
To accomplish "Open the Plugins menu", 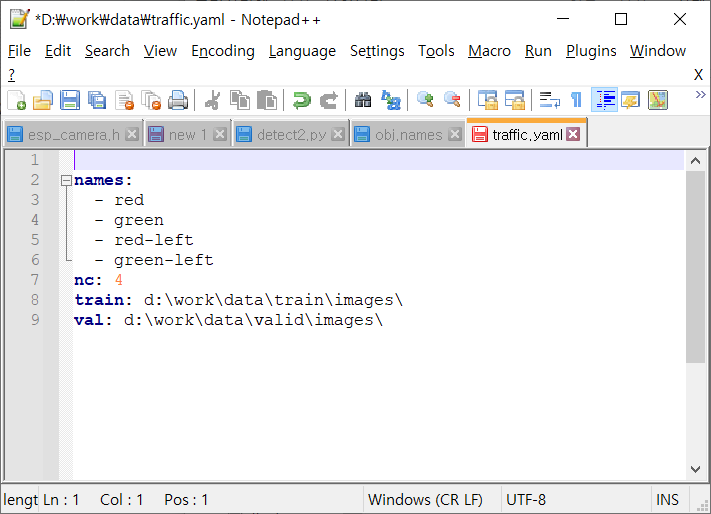I will pos(591,51).
